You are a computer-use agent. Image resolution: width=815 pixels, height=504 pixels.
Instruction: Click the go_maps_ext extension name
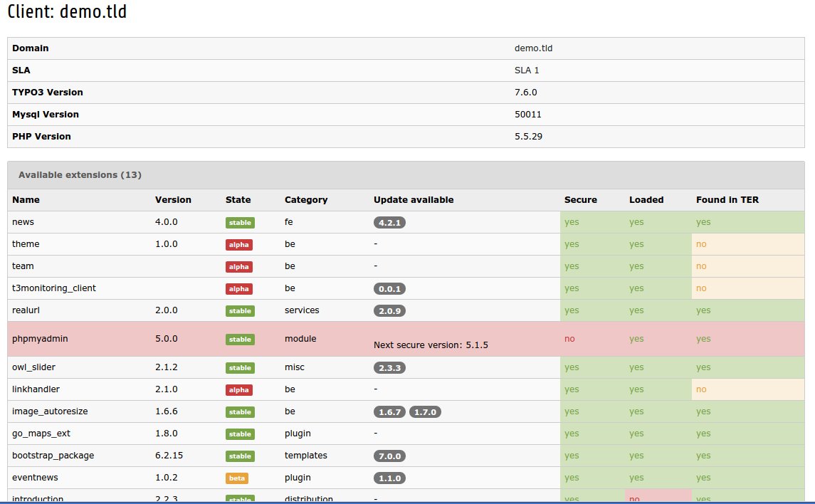pyautogui.click(x=41, y=434)
